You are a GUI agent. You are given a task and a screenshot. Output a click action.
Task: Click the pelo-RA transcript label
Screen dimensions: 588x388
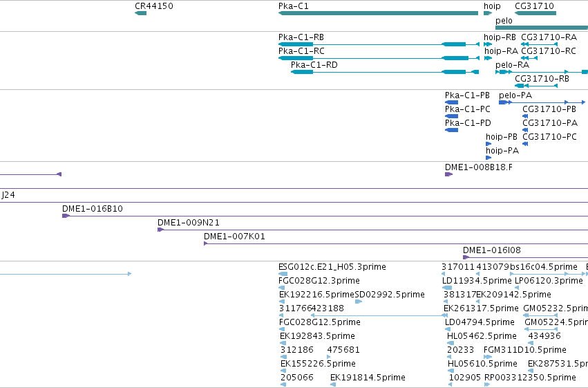click(x=512, y=65)
